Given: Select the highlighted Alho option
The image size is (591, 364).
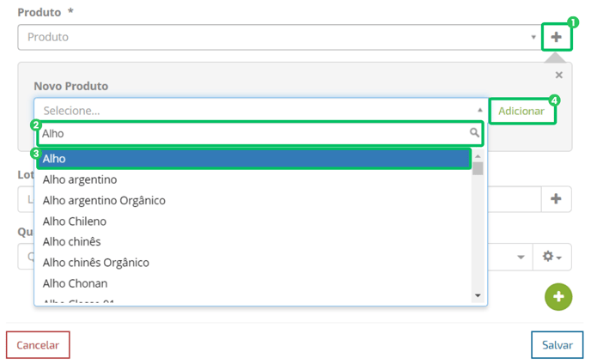Looking at the screenshot, I should coord(253,159).
